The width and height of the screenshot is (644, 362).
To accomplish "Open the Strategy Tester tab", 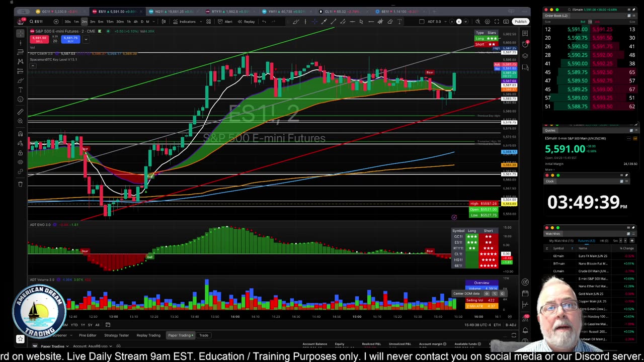I will pyautogui.click(x=116, y=335).
